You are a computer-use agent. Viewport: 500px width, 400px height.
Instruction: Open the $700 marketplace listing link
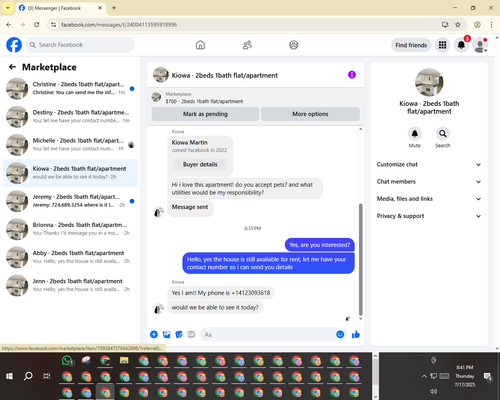tap(204, 101)
